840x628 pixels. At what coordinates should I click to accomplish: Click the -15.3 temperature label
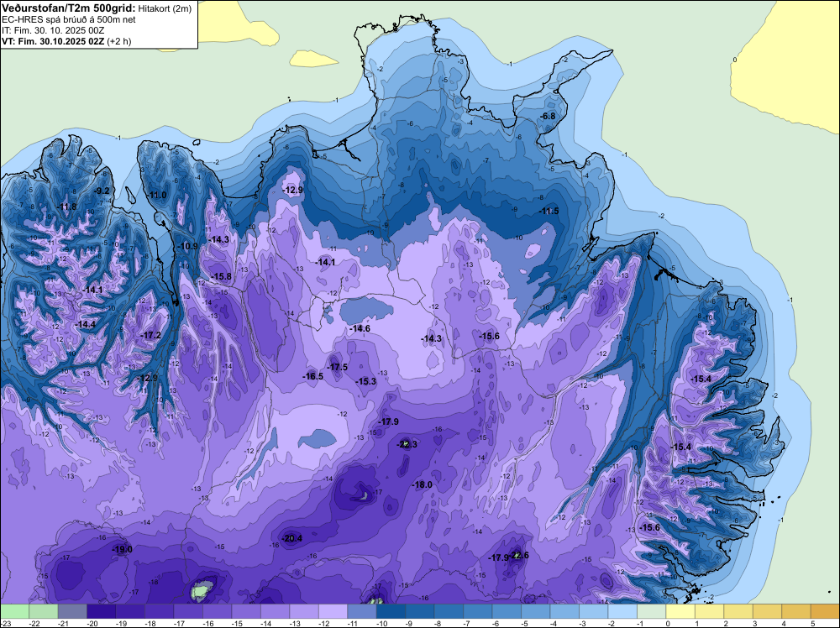366,381
